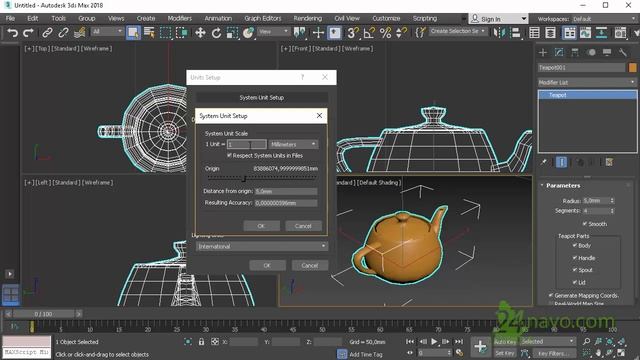The image size is (640, 360).
Task: Toggle the Handle teapot part
Action: (575, 258)
